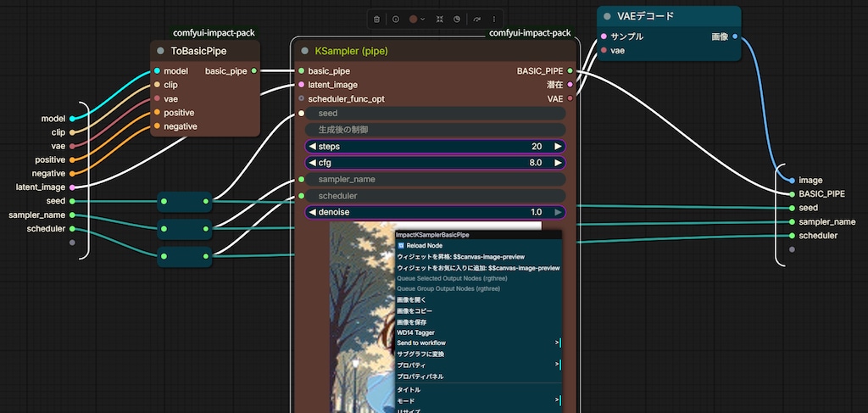Collapse the ToBasicPipe node via title dot
The height and width of the screenshot is (413, 868).
coord(160,51)
